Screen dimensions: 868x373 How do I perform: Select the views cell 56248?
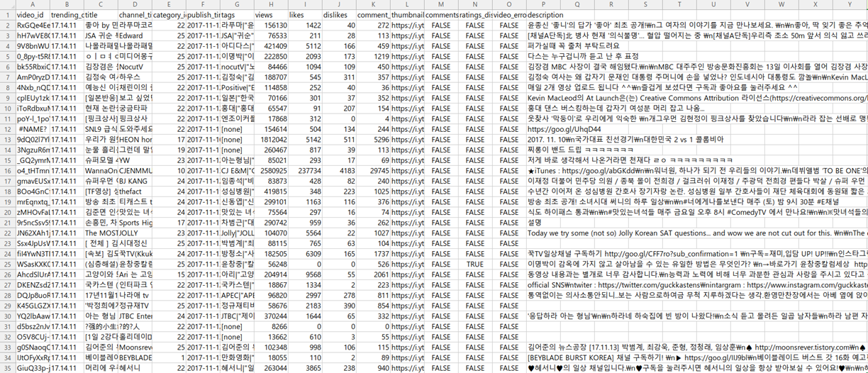[272, 263]
